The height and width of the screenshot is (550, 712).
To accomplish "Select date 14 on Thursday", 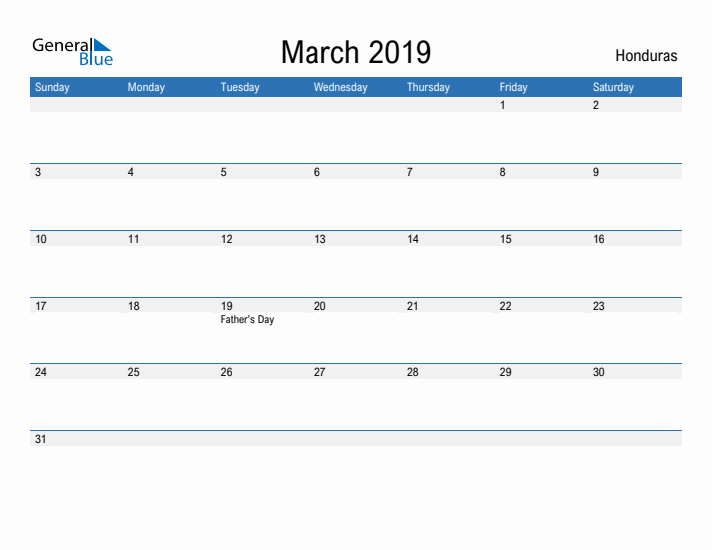I will 413,239.
